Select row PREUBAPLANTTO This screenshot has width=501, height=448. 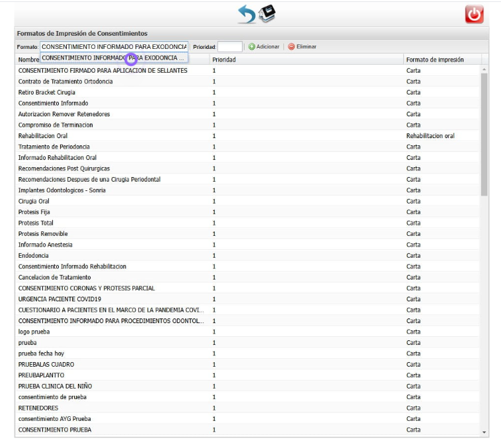pyautogui.click(x=248, y=375)
